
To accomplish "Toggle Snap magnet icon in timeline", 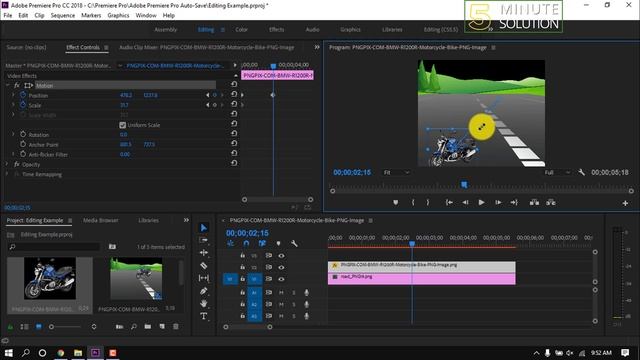I will click(246, 243).
